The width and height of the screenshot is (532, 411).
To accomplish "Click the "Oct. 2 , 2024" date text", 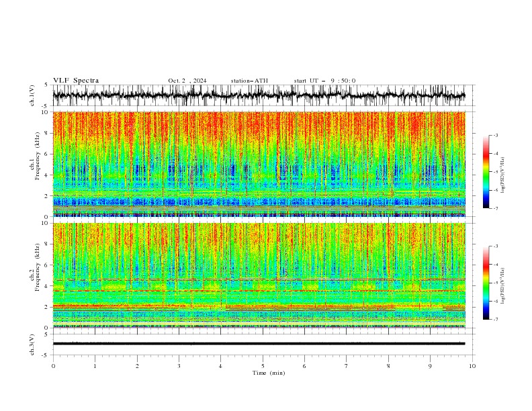I will click(187, 81).
